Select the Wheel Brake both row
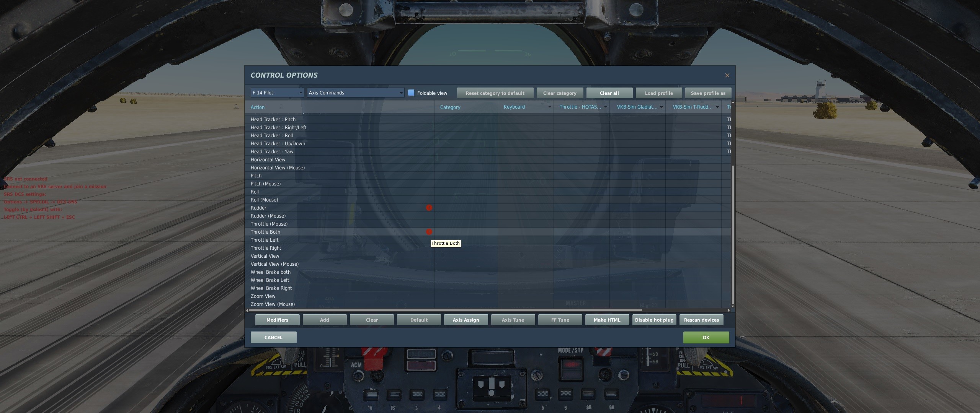Image resolution: width=980 pixels, height=413 pixels. click(488, 272)
